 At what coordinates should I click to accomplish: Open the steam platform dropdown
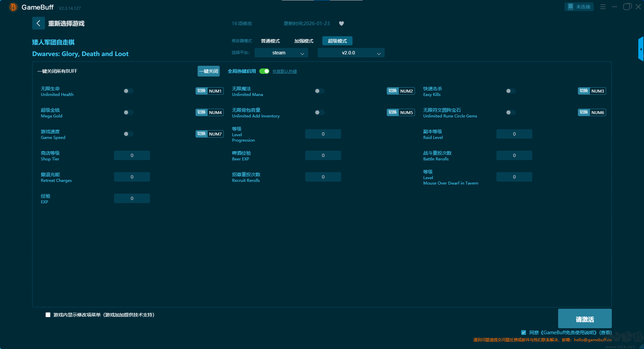(281, 53)
